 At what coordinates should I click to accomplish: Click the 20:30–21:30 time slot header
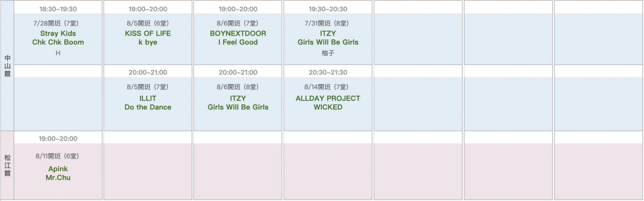coord(328,72)
